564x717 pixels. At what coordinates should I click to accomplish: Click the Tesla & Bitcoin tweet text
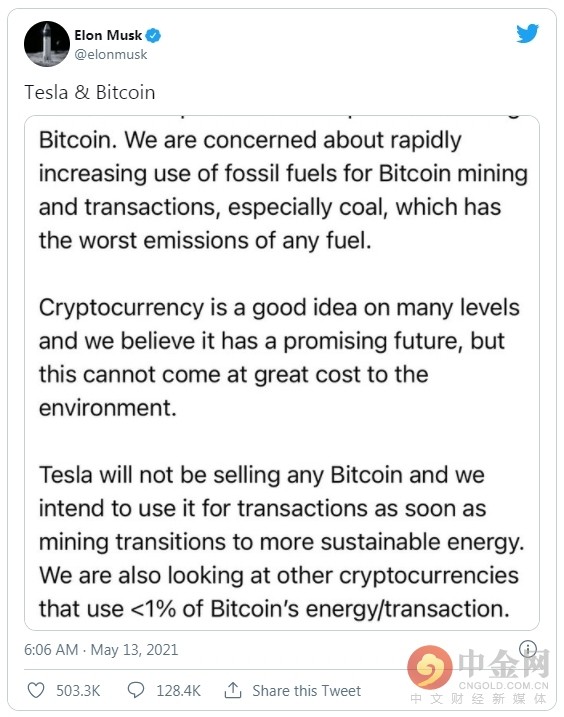click(90, 92)
